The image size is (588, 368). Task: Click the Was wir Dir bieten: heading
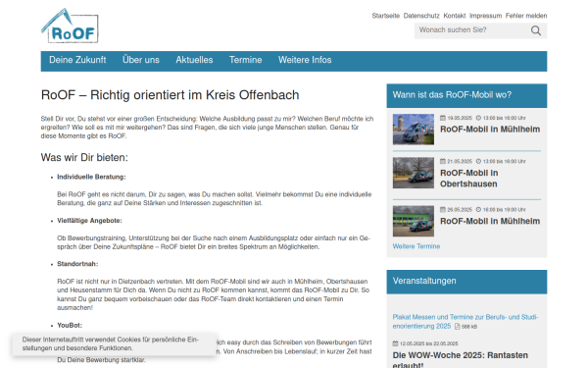pos(84,157)
